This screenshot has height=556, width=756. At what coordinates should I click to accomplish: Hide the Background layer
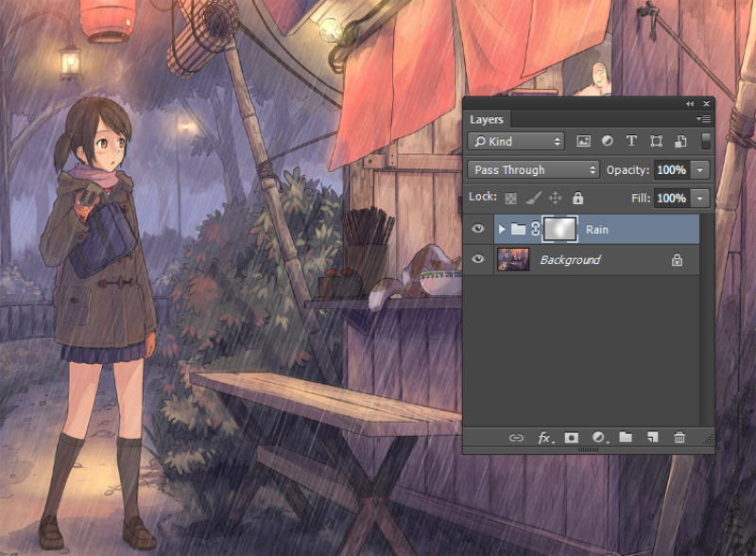478,259
